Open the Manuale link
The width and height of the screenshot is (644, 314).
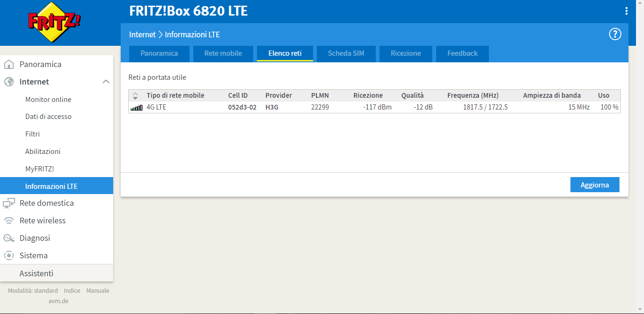(98, 290)
